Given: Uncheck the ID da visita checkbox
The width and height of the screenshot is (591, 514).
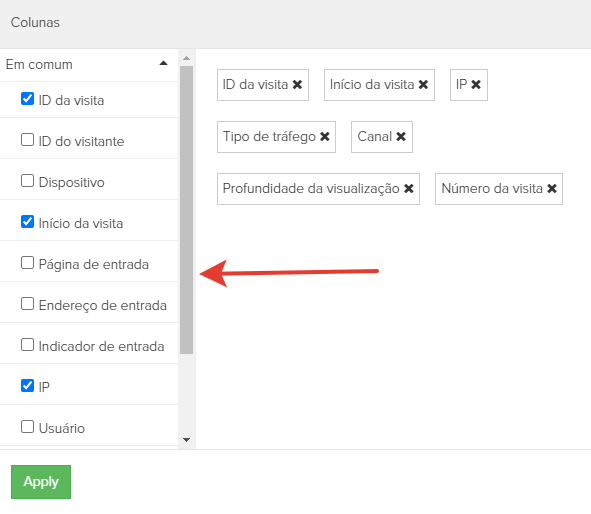Looking at the screenshot, I should tap(27, 99).
